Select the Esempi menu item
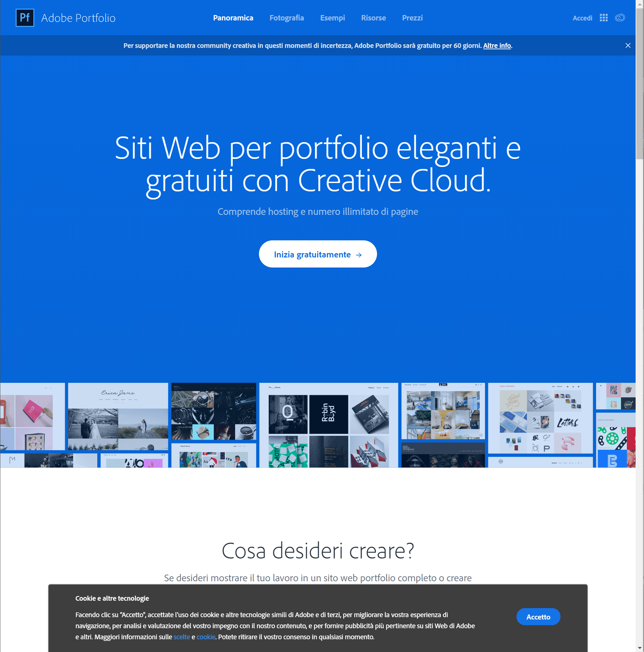Image resolution: width=644 pixels, height=652 pixels. pos(333,18)
